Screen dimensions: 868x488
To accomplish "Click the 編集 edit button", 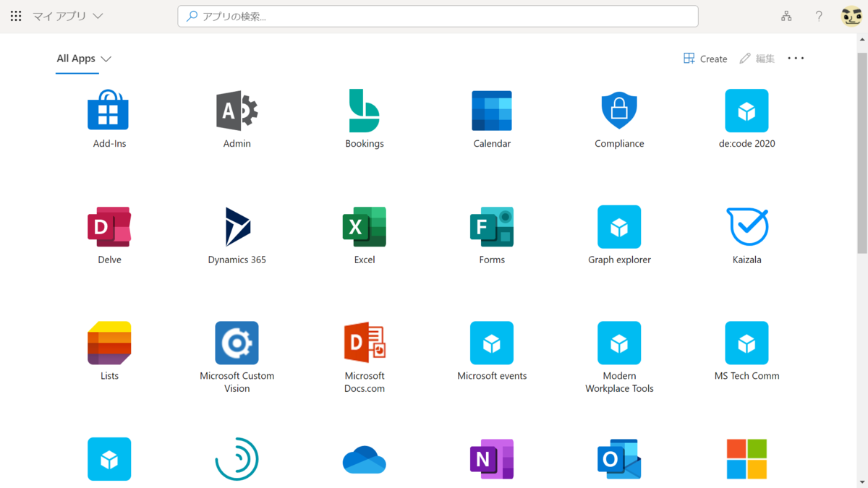I will coord(757,59).
